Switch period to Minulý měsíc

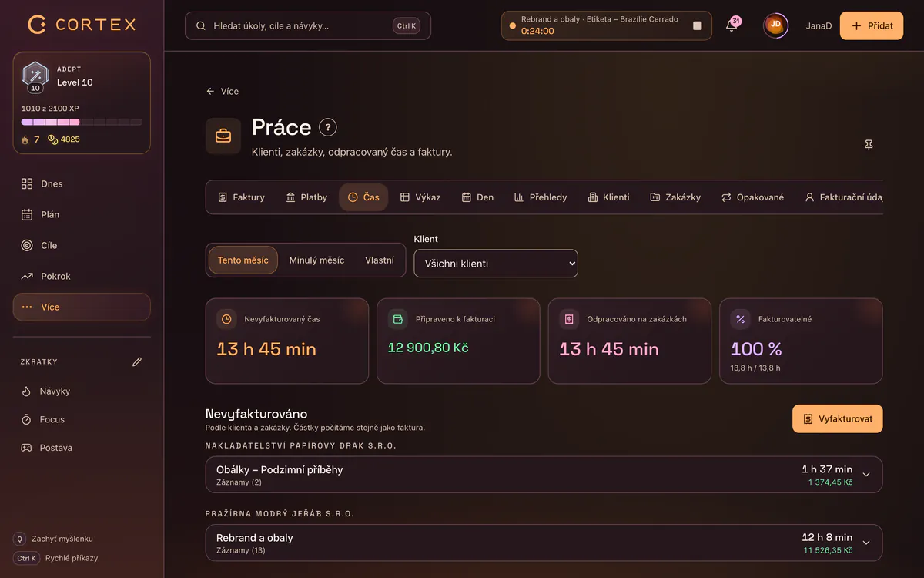pyautogui.click(x=316, y=260)
